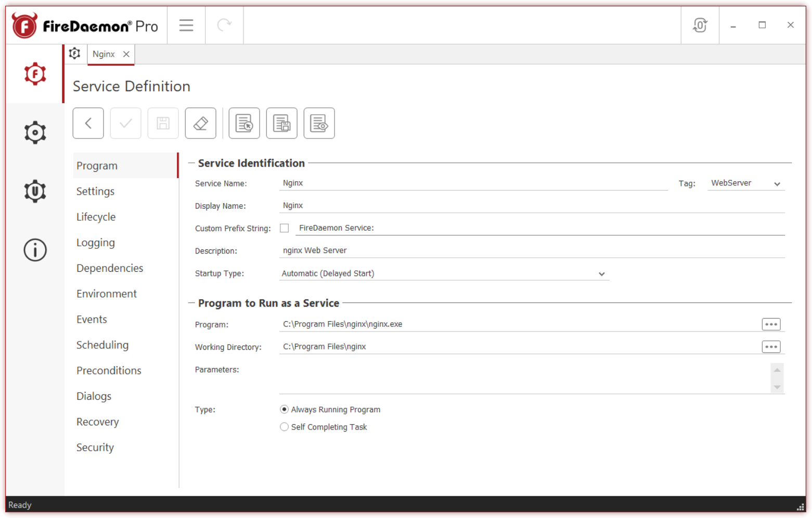Image resolution: width=812 pixels, height=518 pixels.
Task: Open the Startup Type dropdown
Action: click(x=444, y=274)
